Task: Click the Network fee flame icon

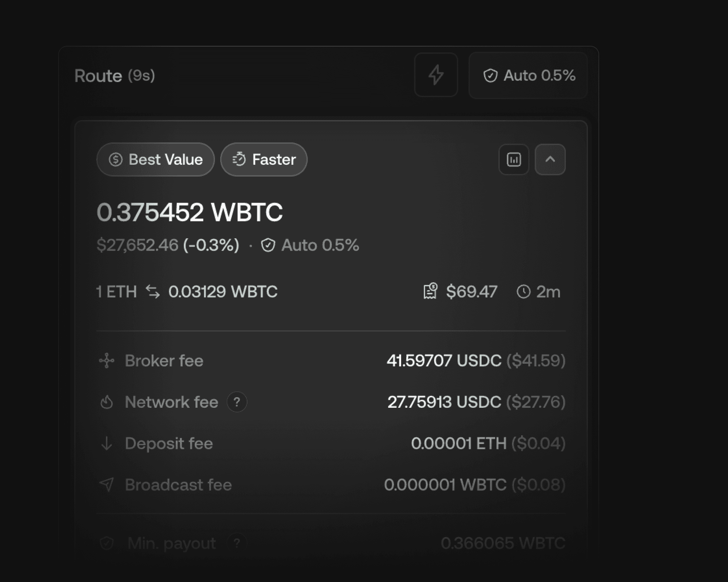Action: coord(107,402)
